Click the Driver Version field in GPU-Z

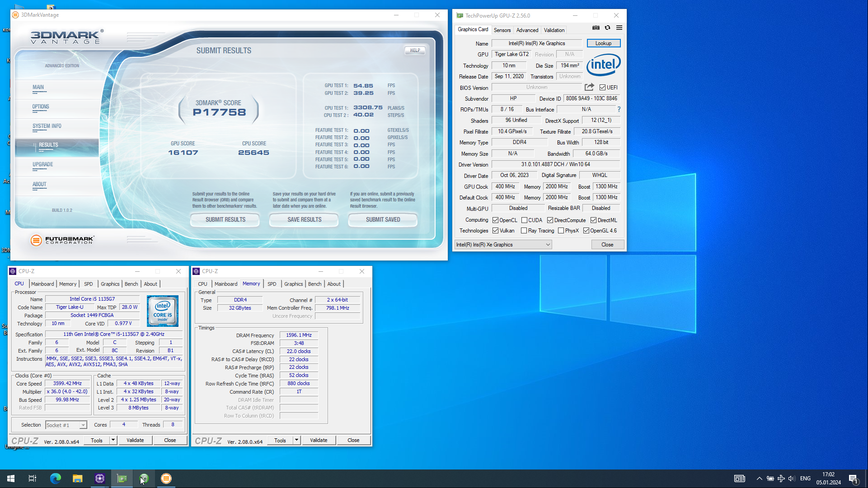click(556, 164)
